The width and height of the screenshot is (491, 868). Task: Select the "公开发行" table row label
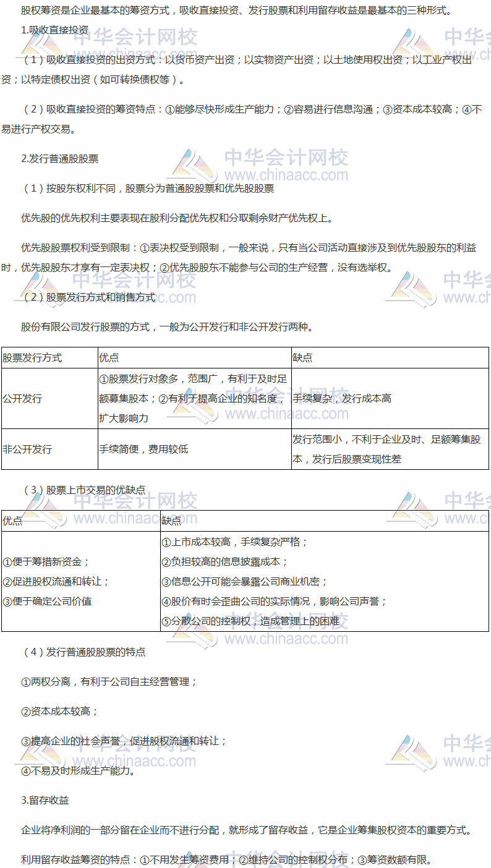click(22, 399)
